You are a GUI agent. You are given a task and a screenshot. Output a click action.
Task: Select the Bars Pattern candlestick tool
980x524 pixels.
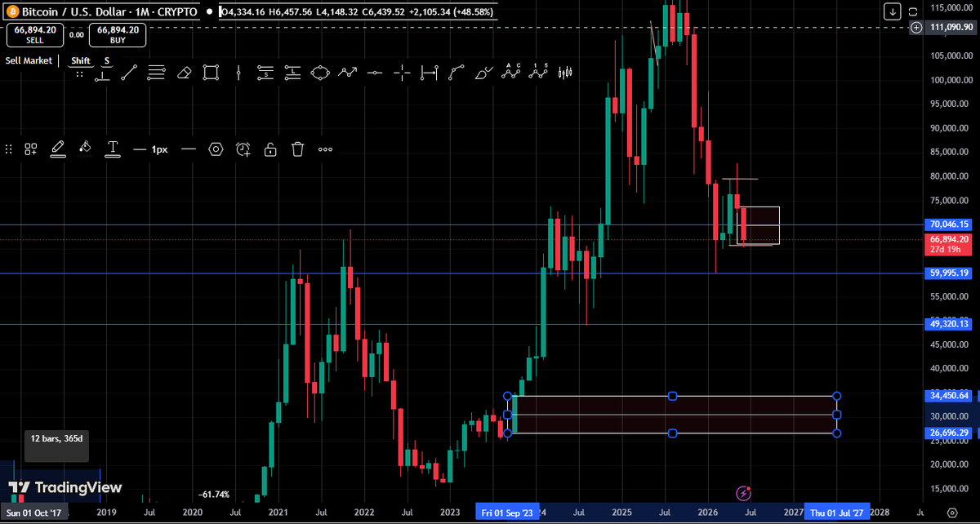coord(564,73)
